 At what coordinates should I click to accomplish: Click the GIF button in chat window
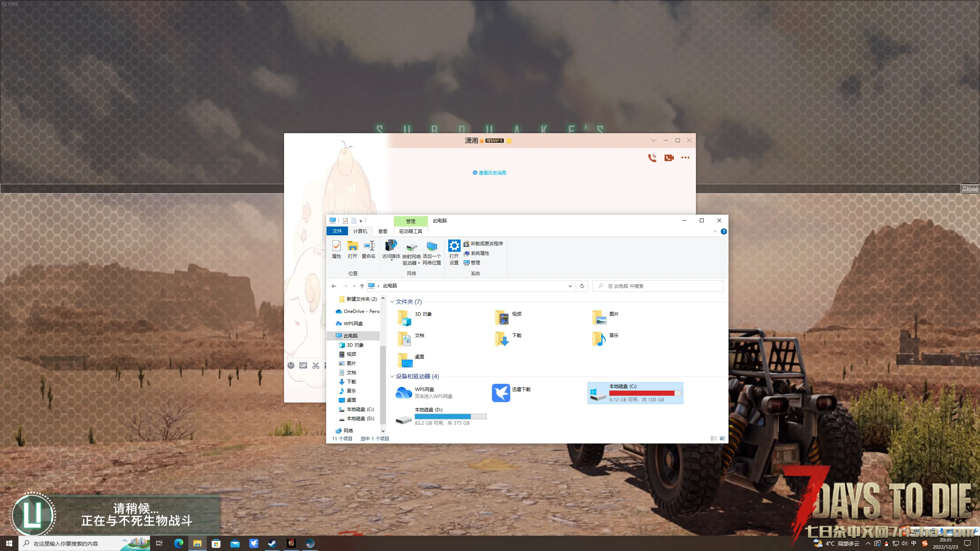click(303, 365)
